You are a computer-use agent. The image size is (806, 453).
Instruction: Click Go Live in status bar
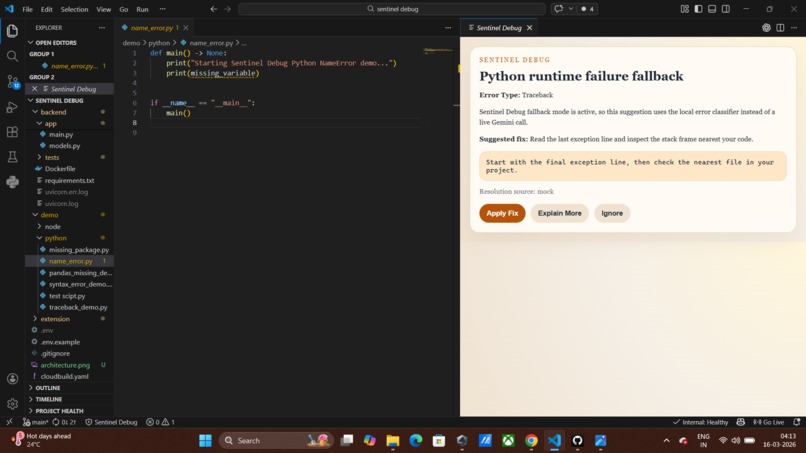click(x=769, y=422)
